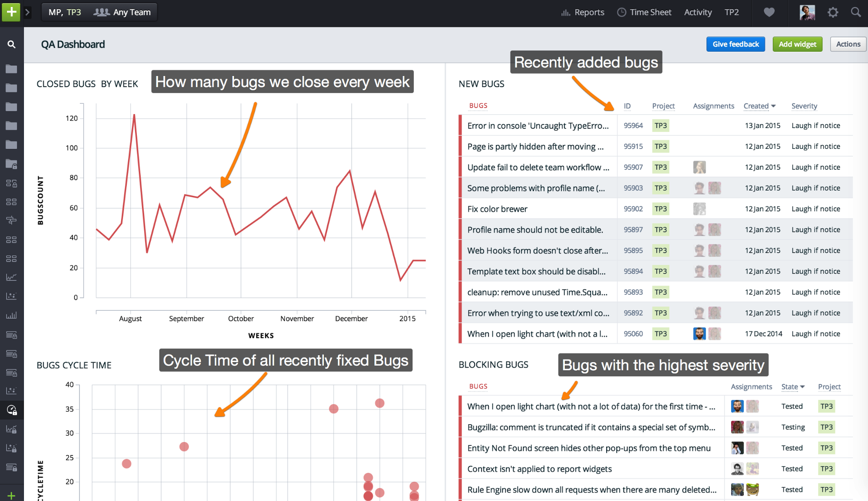868x501 pixels.
Task: Open the settings gear in the top bar
Action: 832,12
